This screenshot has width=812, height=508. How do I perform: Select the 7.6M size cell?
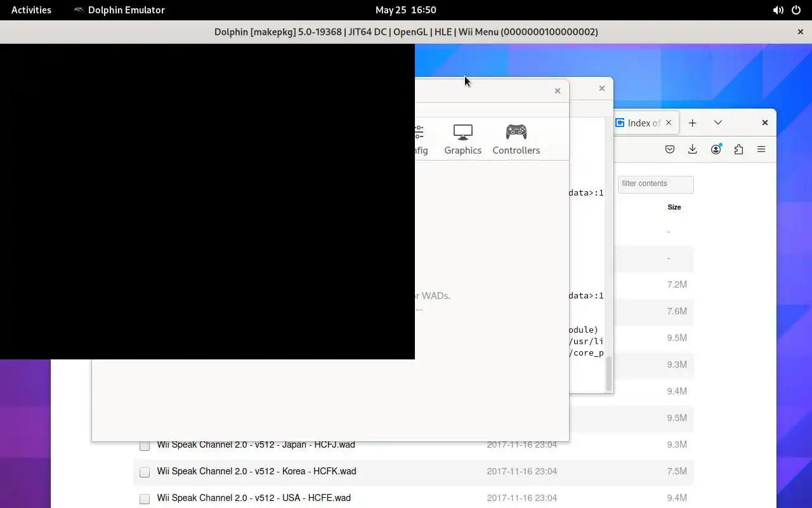pos(677,311)
